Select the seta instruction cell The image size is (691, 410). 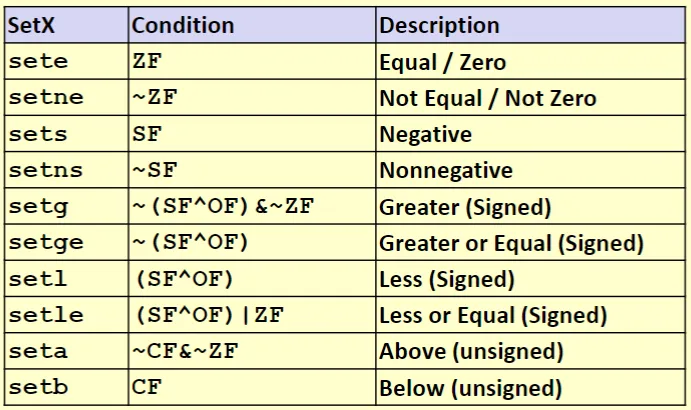point(39,352)
